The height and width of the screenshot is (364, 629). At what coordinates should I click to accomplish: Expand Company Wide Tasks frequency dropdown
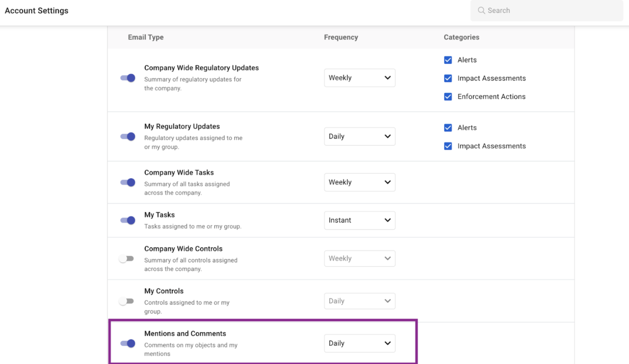(x=359, y=182)
